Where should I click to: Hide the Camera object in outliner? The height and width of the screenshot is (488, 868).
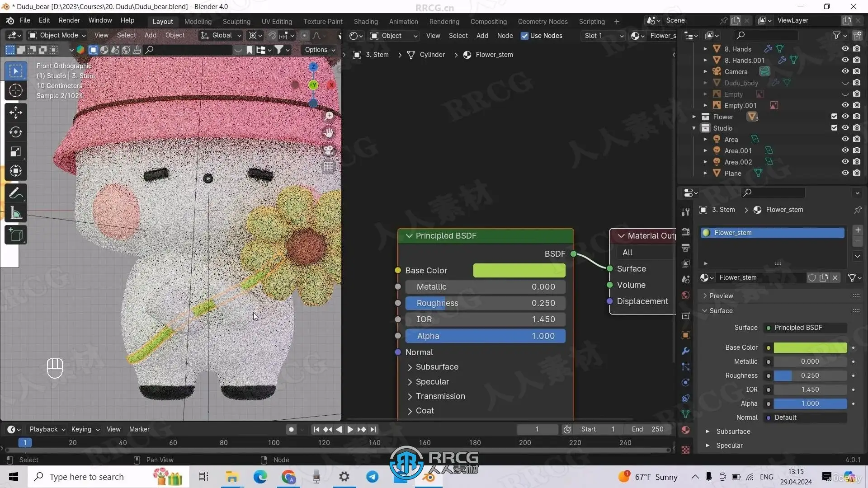(845, 71)
